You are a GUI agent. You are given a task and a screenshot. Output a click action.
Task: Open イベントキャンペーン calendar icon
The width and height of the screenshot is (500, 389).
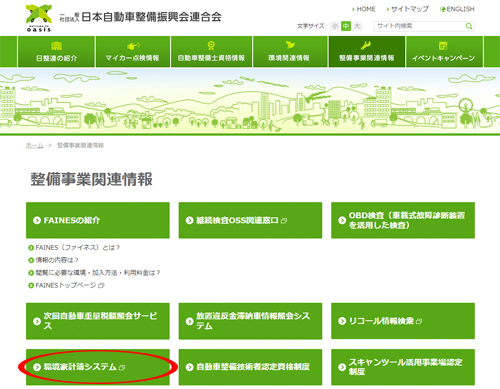coord(443,46)
